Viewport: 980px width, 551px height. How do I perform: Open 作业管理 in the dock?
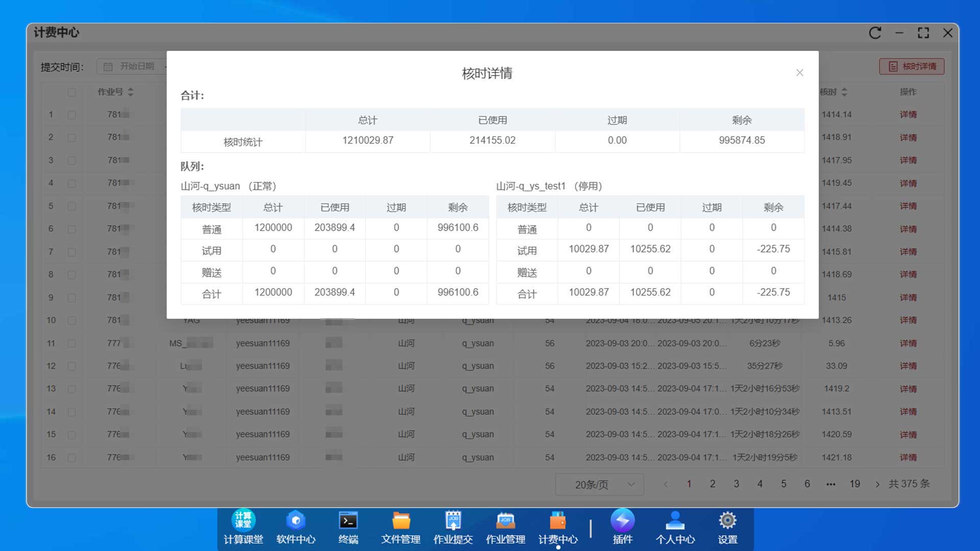505,527
